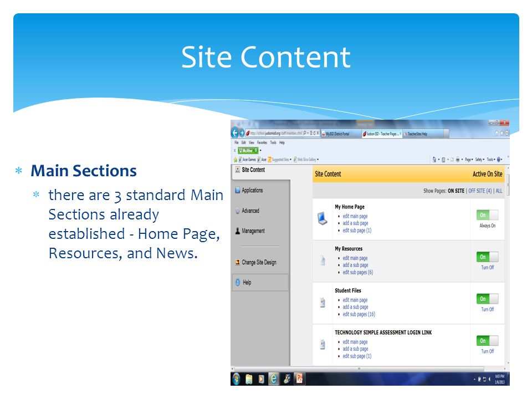Click edit sub pages (6) under My Resources

[357, 272]
